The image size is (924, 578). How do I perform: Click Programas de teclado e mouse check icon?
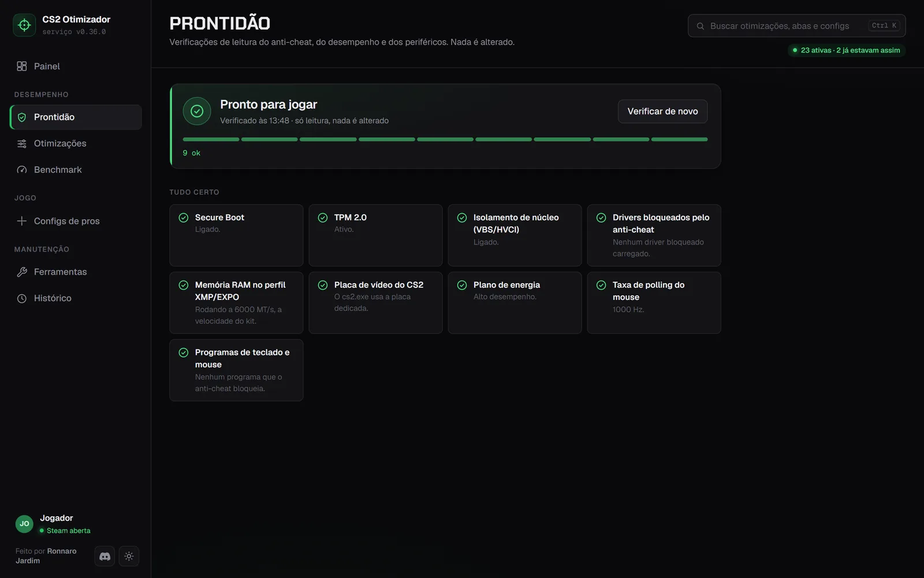[184, 353]
